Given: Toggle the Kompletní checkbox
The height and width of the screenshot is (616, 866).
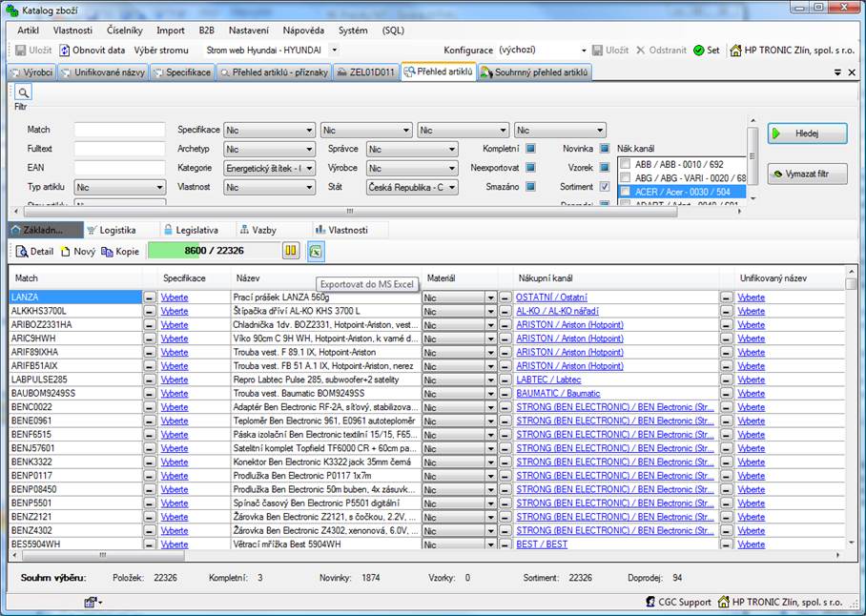Looking at the screenshot, I should click(530, 149).
